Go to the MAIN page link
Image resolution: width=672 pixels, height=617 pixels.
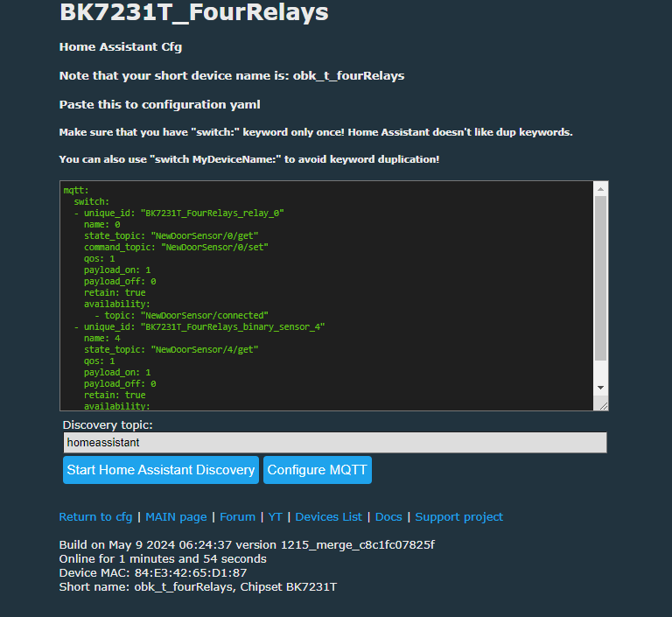pyautogui.click(x=176, y=516)
